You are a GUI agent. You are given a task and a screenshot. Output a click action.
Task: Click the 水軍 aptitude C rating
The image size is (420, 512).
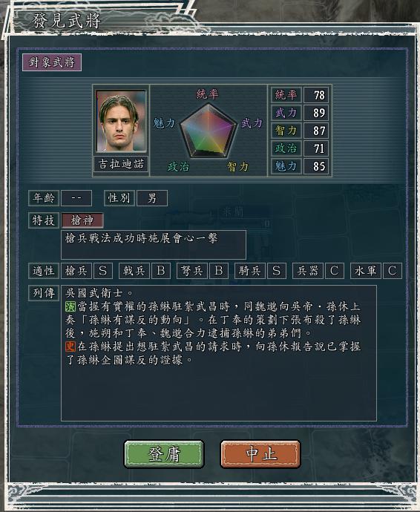[393, 271]
